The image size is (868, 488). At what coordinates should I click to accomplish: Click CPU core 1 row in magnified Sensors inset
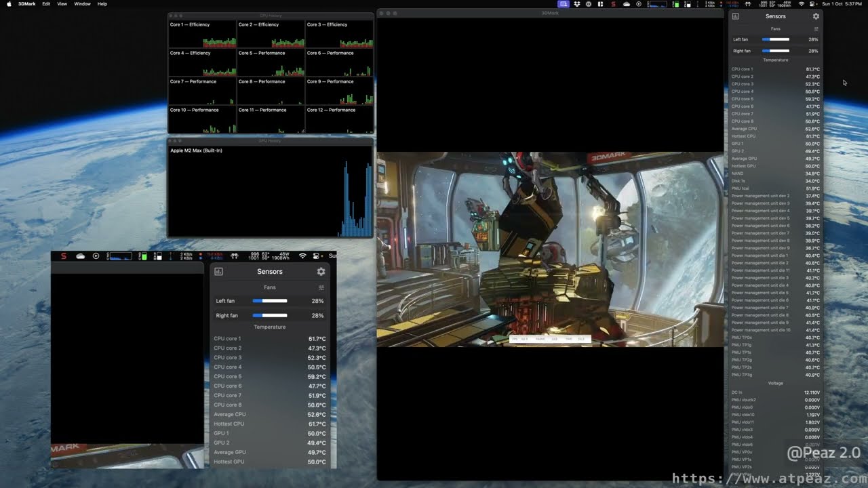point(270,339)
